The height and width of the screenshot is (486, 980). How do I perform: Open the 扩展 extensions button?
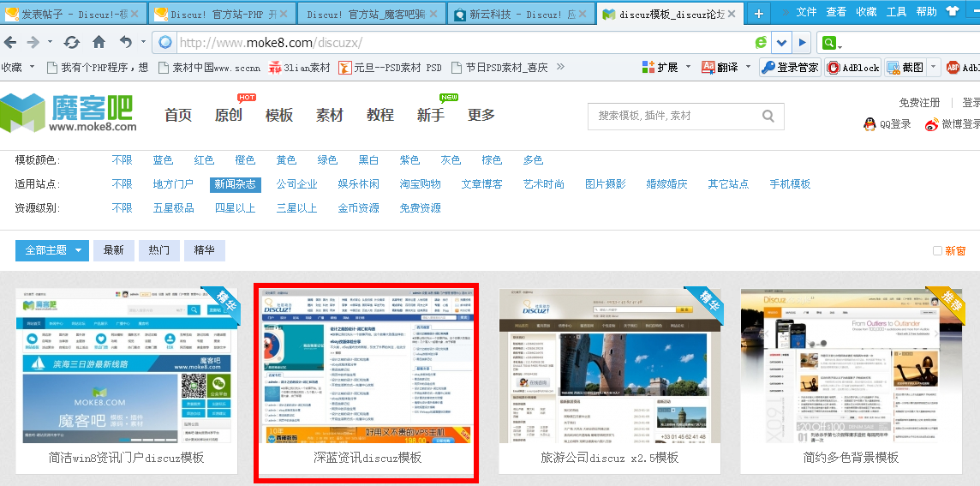click(x=660, y=67)
